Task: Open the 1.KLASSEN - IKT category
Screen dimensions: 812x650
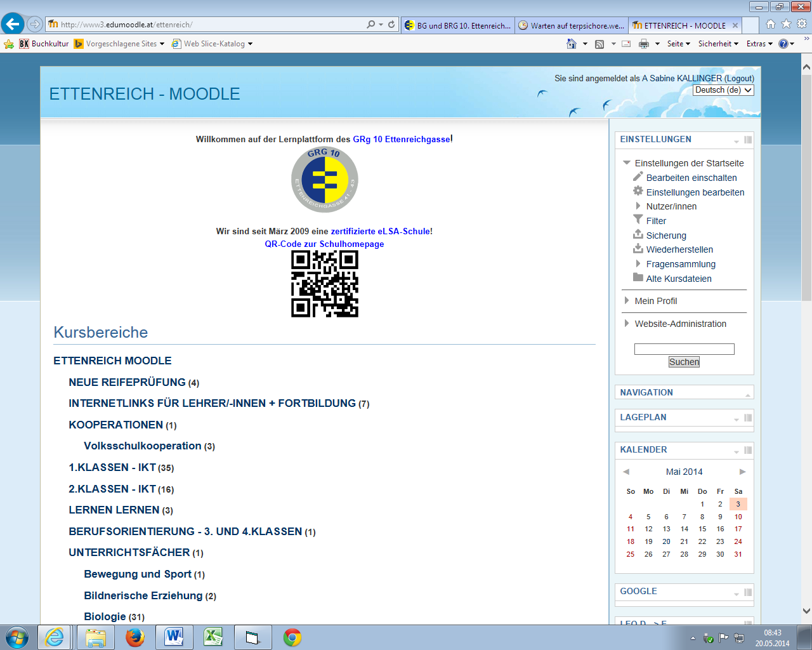Action: pos(112,467)
